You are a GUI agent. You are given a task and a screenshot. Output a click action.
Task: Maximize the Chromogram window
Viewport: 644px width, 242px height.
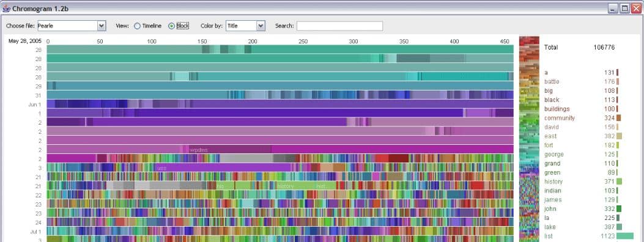(624, 9)
